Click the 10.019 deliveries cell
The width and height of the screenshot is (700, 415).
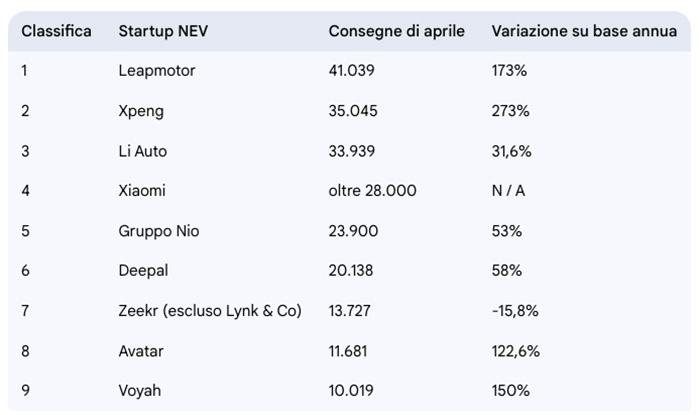tap(351, 391)
